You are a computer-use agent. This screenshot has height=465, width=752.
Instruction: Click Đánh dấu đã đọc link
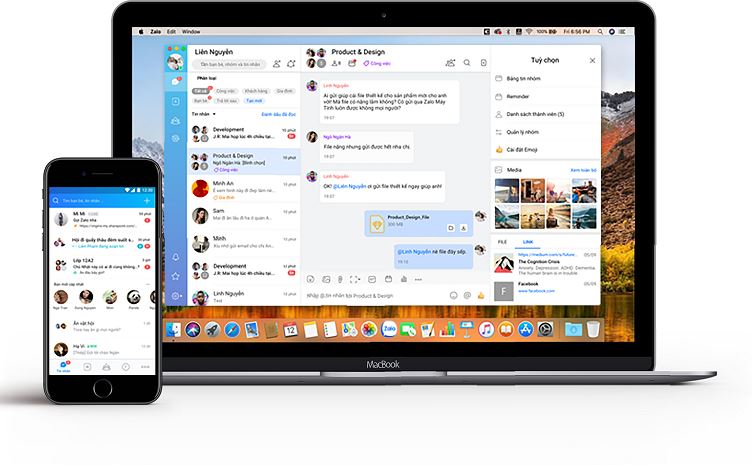coord(279,114)
